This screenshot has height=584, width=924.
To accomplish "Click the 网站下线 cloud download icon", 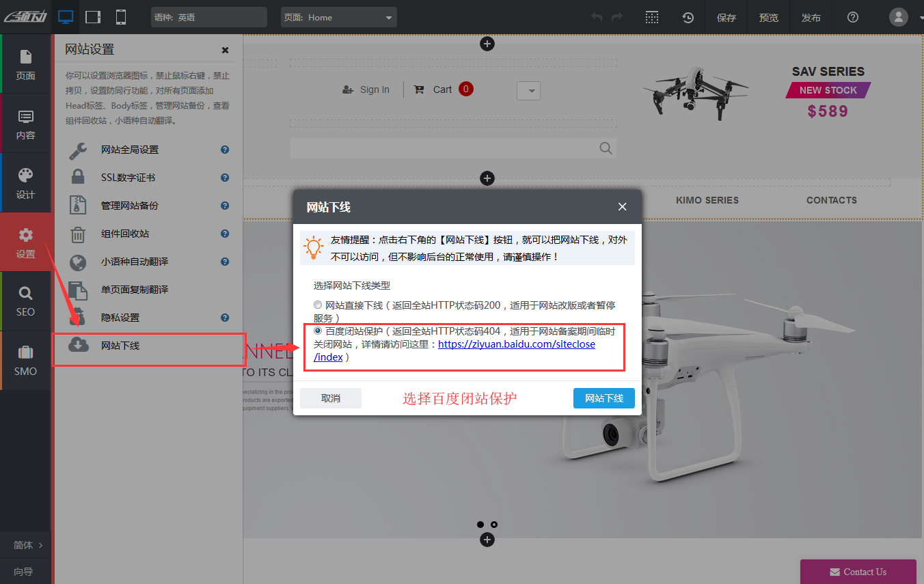I will tap(79, 345).
